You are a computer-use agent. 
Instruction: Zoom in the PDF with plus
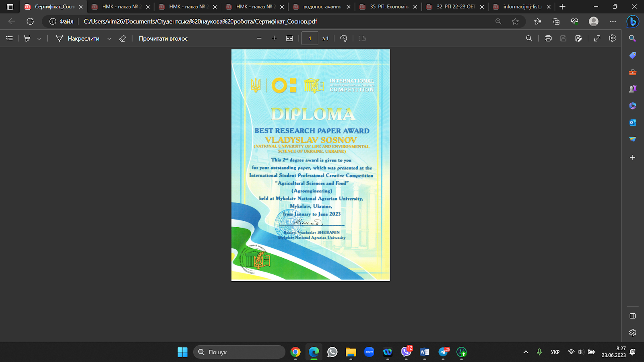[x=274, y=38]
